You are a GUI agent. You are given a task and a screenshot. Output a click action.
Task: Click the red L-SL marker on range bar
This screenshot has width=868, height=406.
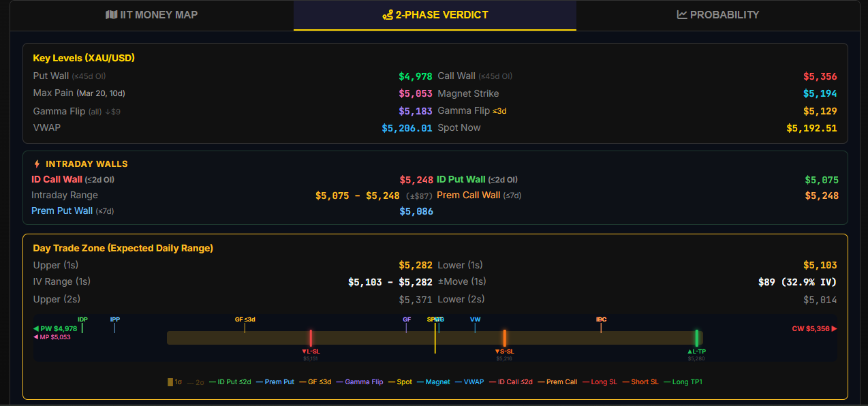tap(311, 338)
